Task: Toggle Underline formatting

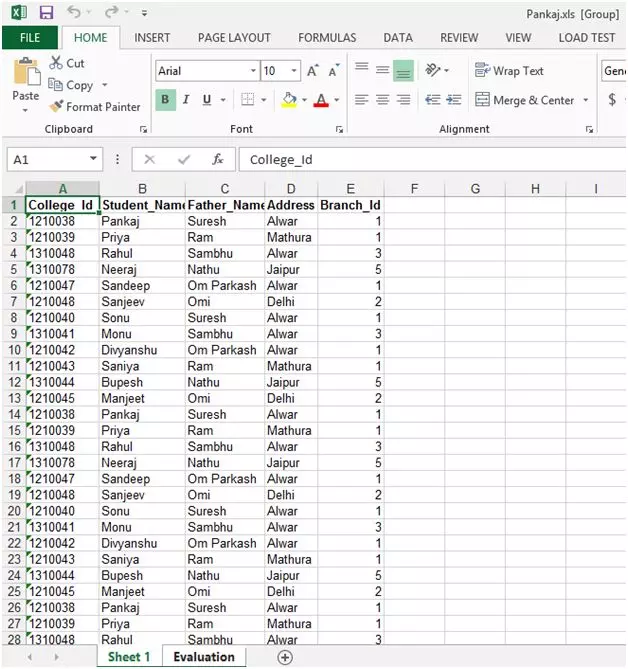Action: [207, 100]
